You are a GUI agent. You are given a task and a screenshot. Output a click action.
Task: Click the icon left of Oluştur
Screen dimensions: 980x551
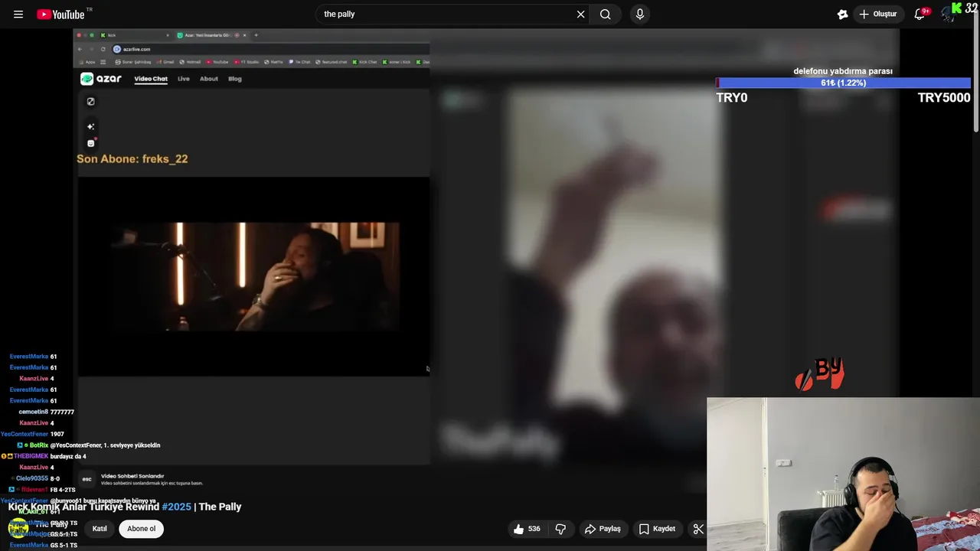point(842,14)
